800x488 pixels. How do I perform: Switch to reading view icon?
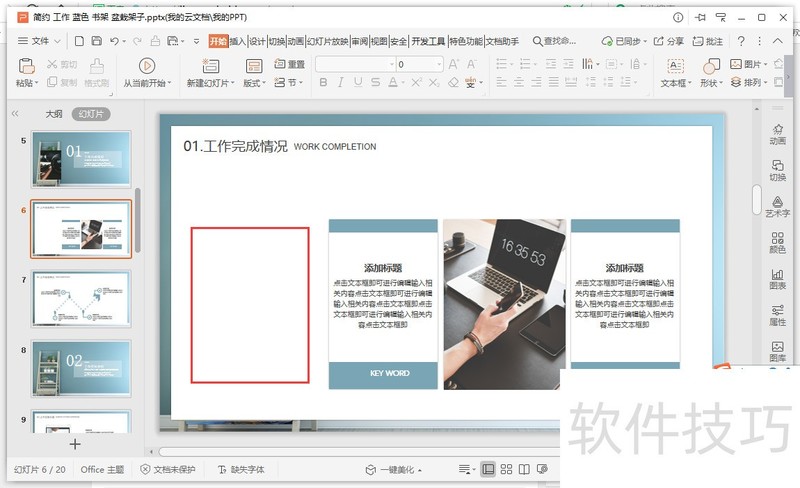[x=524, y=469]
